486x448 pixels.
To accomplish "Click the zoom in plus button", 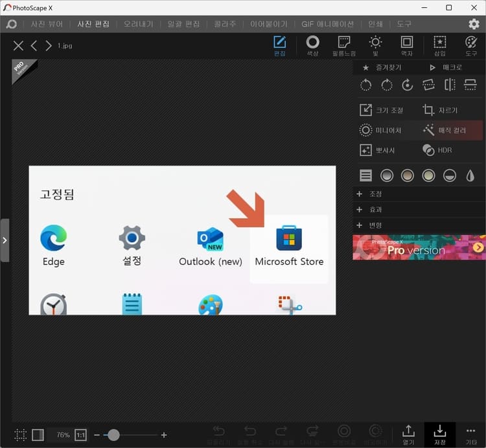I will click(x=164, y=435).
